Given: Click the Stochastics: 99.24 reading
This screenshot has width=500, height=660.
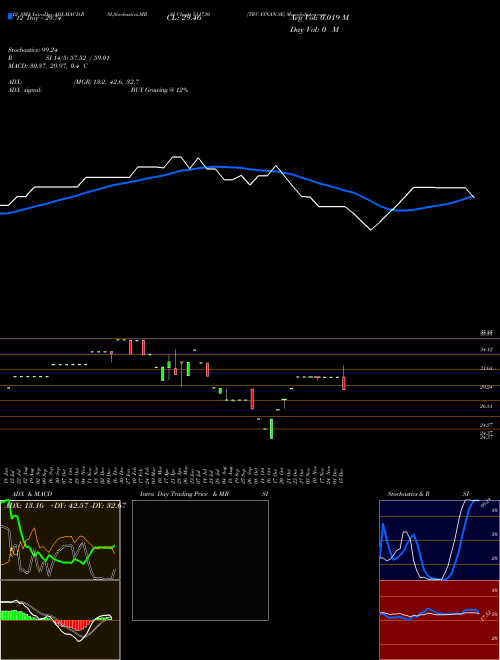Looking at the screenshot, I should [x=32, y=50].
